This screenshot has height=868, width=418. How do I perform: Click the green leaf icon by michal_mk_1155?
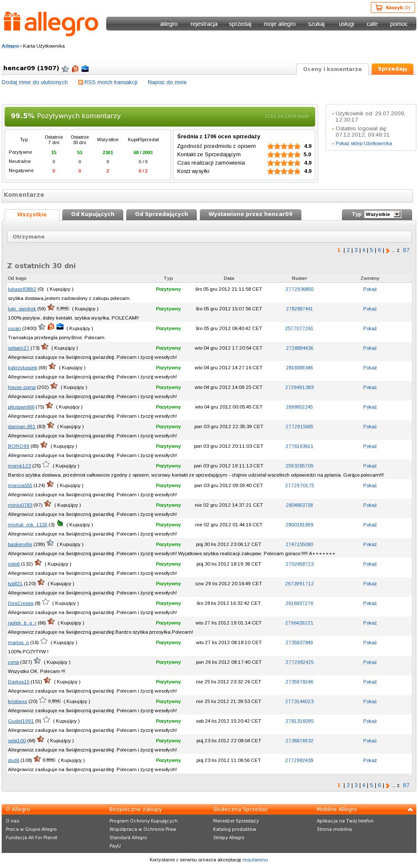click(x=60, y=523)
